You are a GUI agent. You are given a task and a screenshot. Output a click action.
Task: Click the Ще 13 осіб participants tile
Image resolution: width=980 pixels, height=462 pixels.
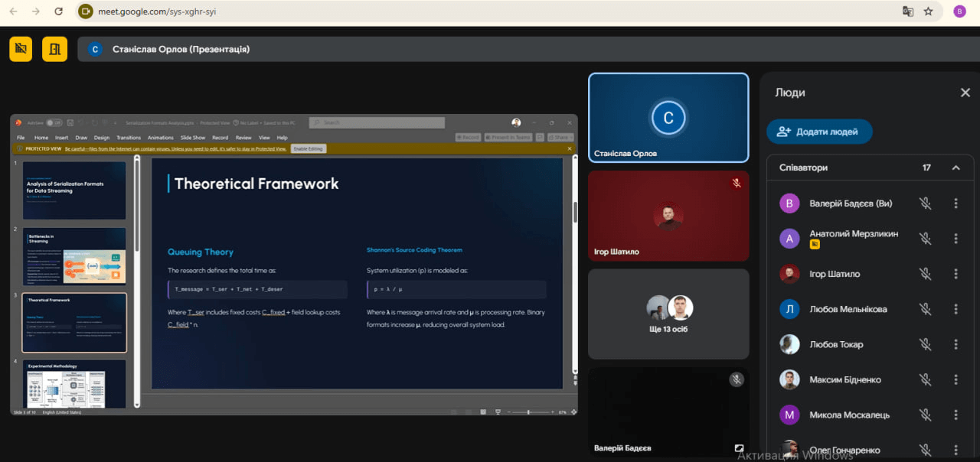click(668, 314)
